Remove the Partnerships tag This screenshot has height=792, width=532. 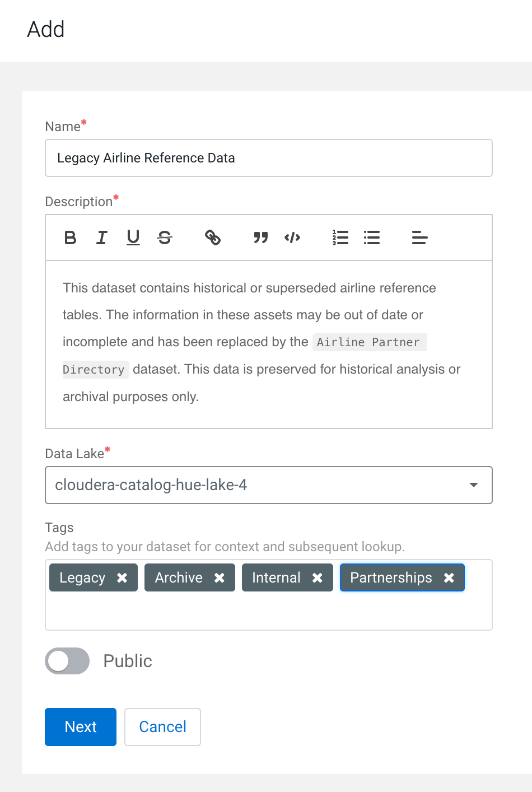(449, 578)
